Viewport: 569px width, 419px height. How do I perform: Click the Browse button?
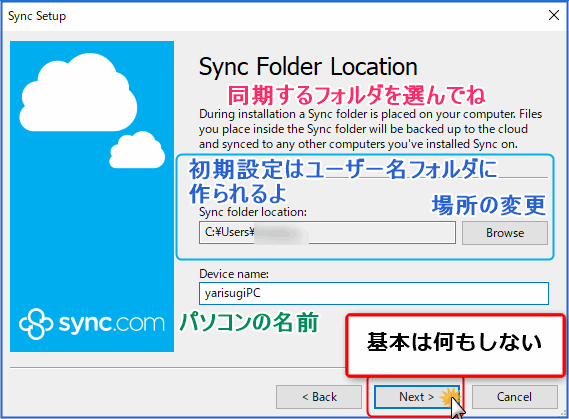505,233
